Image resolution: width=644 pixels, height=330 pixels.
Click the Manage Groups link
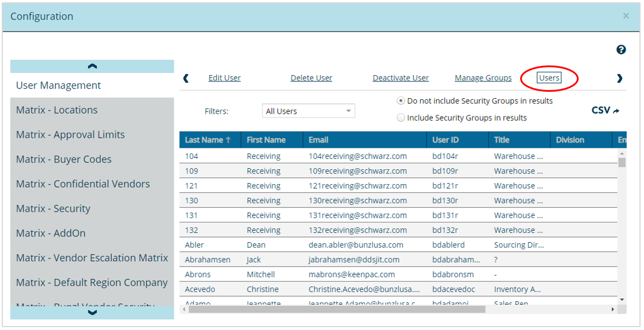pos(483,78)
